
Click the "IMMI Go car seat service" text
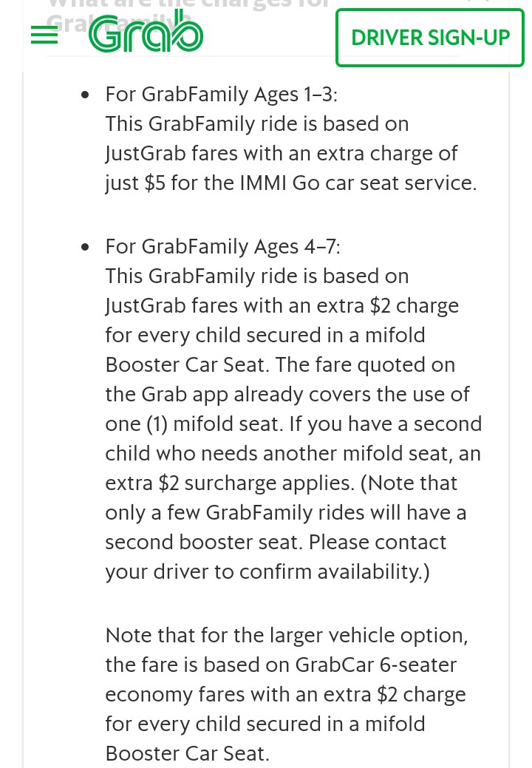pyautogui.click(x=358, y=183)
